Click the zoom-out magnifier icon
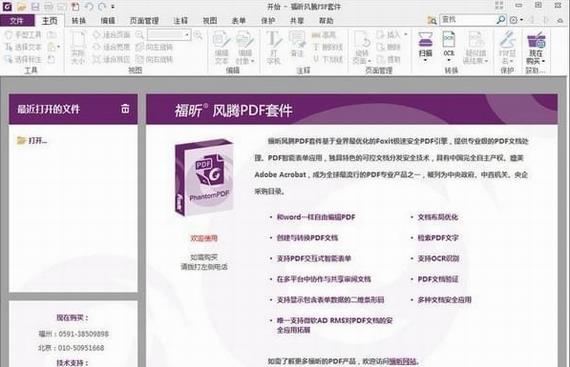 pos(140,35)
